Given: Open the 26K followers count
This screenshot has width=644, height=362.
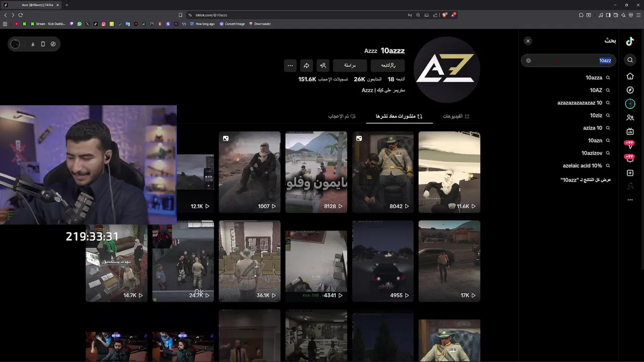Looking at the screenshot, I should [x=367, y=79].
